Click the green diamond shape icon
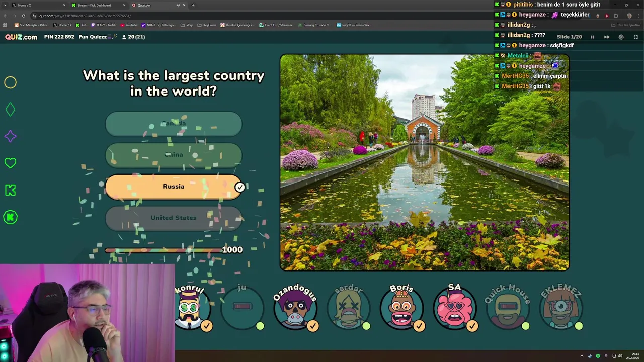Image resolution: width=644 pixels, height=362 pixels. [10, 110]
